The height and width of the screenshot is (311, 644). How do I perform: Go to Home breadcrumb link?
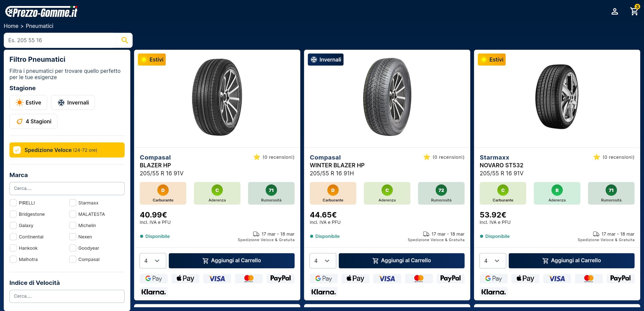click(x=11, y=26)
